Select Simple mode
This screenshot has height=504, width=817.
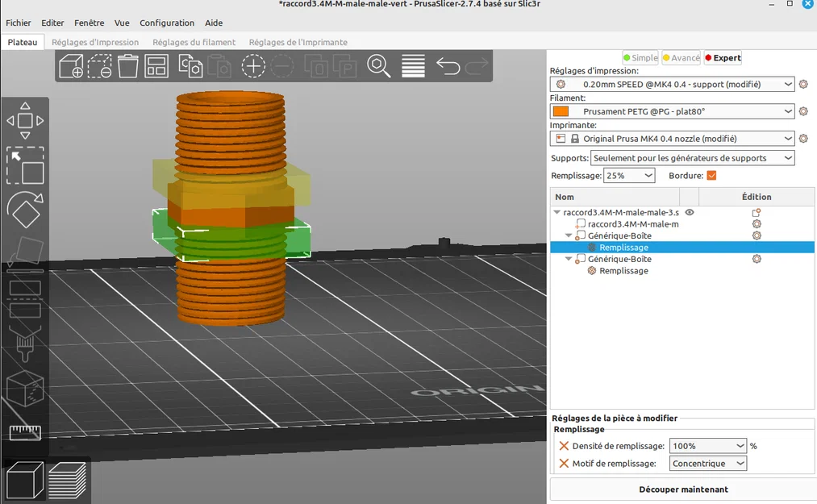click(x=640, y=58)
